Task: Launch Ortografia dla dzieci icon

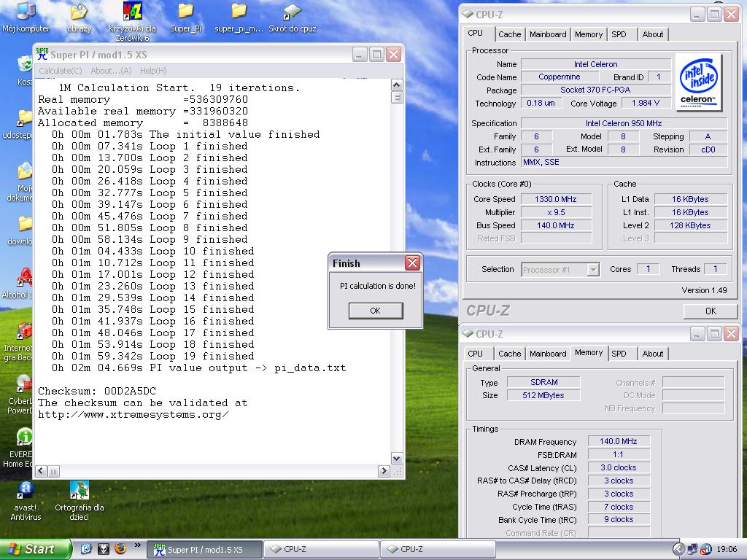Action: [x=79, y=490]
